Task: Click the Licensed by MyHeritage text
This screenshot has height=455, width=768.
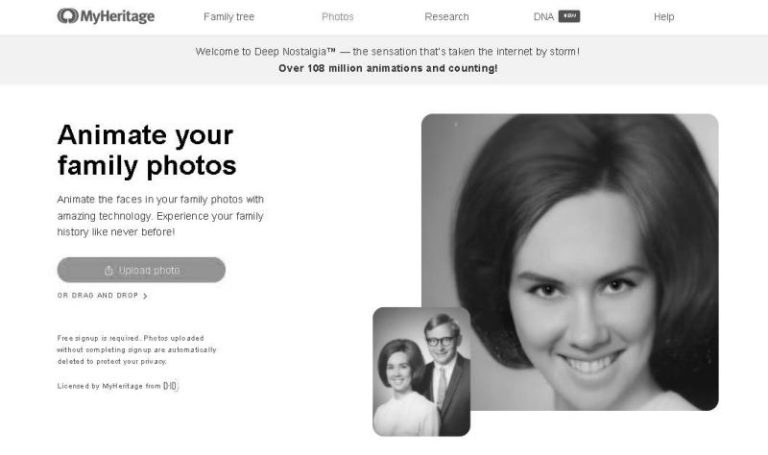Action: point(109,386)
